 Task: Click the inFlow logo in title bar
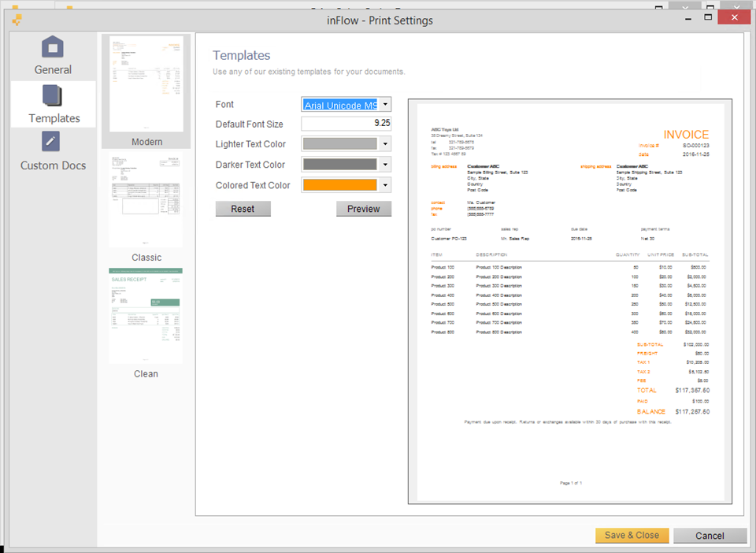pos(17,20)
